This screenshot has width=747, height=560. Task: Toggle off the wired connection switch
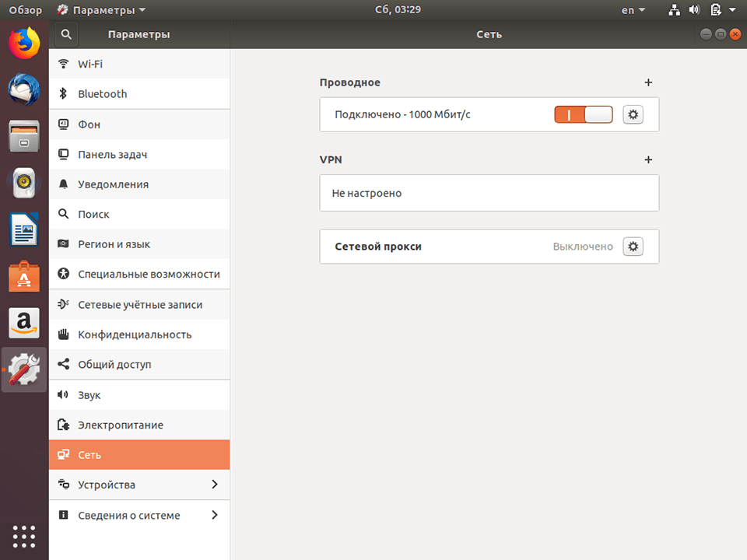coord(583,114)
